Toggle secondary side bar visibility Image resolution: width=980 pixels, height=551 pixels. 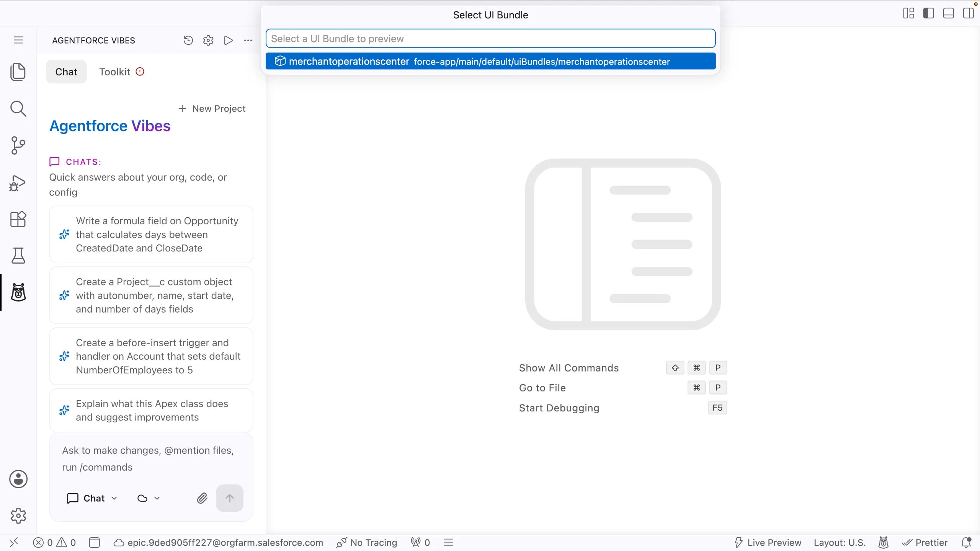(x=968, y=13)
